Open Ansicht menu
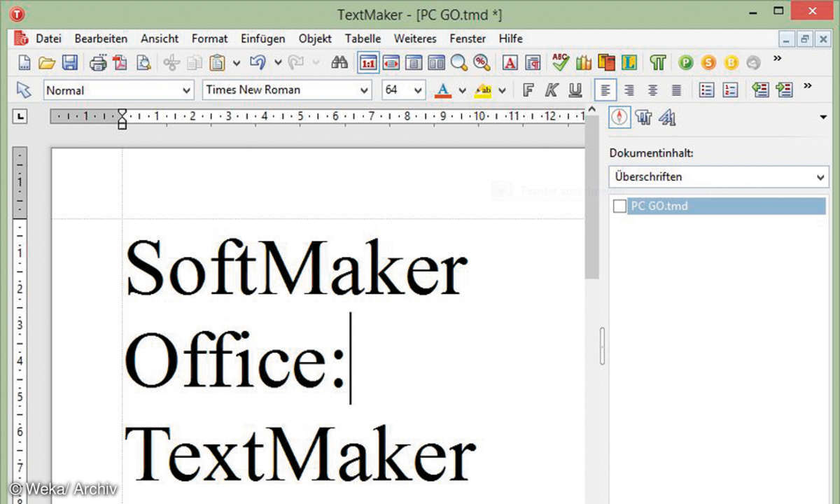 coord(160,38)
